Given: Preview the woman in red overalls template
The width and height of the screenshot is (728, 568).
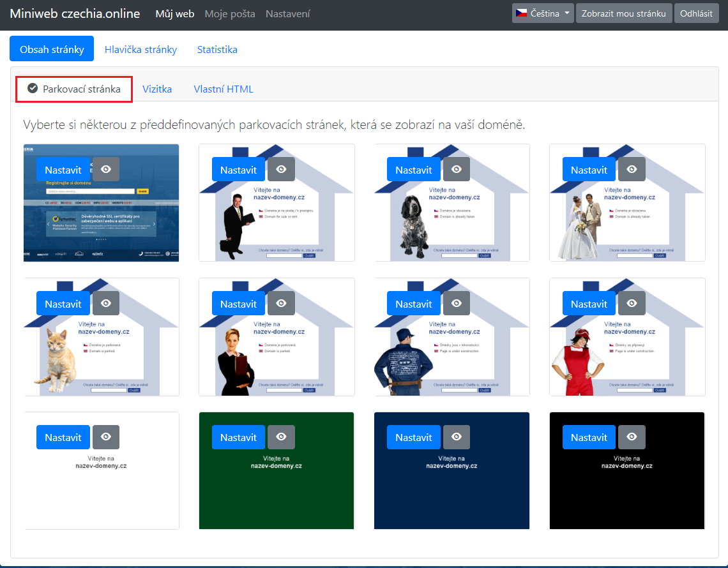Looking at the screenshot, I should (x=632, y=303).
